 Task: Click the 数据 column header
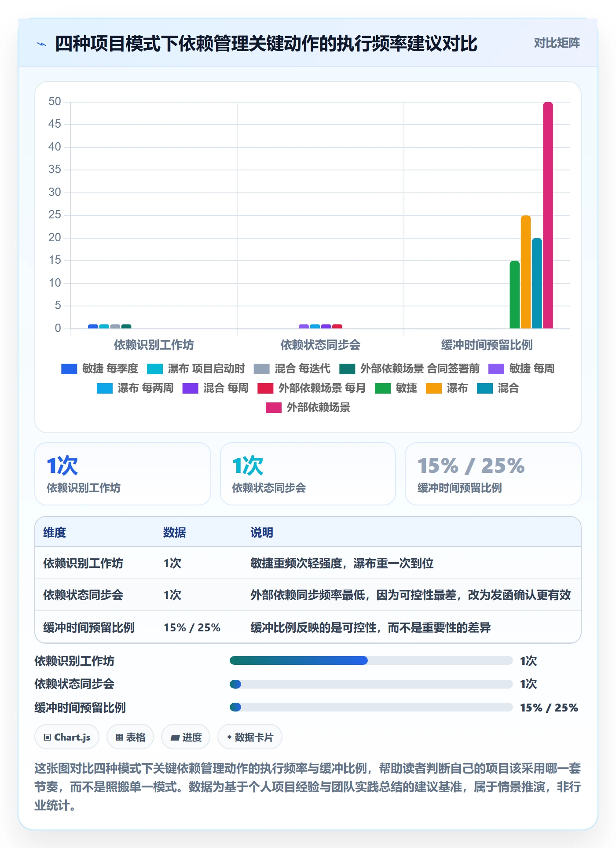tap(175, 532)
